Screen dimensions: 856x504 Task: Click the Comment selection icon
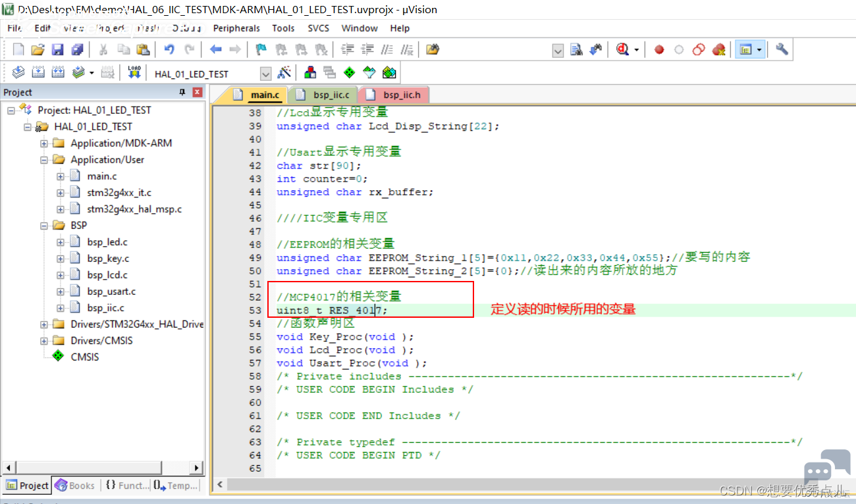point(387,49)
